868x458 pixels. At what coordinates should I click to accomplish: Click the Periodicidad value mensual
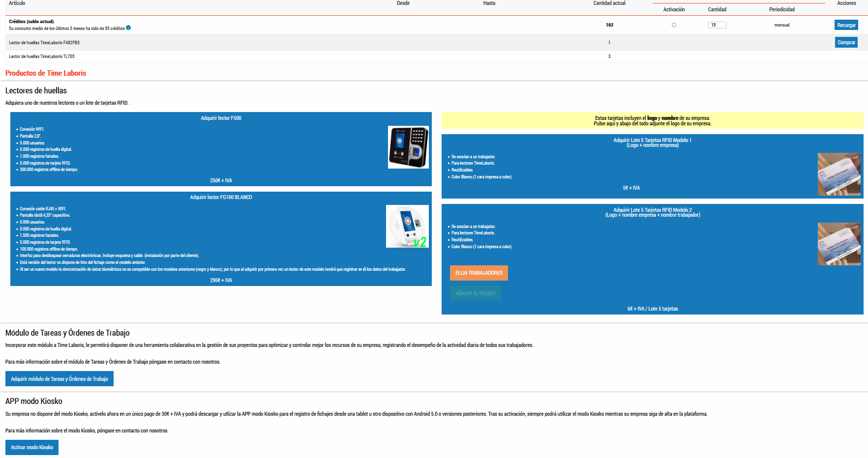tap(782, 25)
